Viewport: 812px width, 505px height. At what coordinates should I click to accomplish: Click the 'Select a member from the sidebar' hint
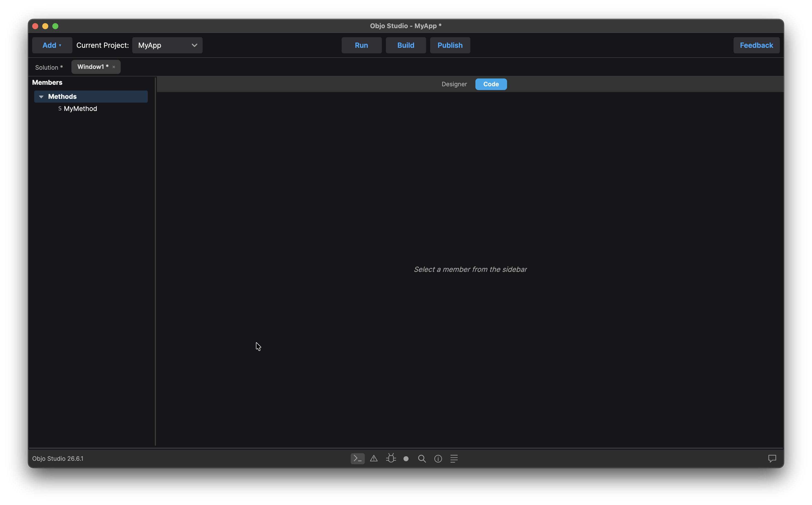[x=470, y=269]
